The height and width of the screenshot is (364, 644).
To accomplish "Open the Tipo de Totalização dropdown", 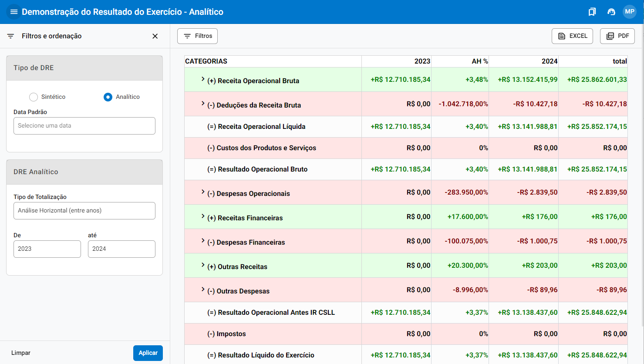I will click(84, 211).
